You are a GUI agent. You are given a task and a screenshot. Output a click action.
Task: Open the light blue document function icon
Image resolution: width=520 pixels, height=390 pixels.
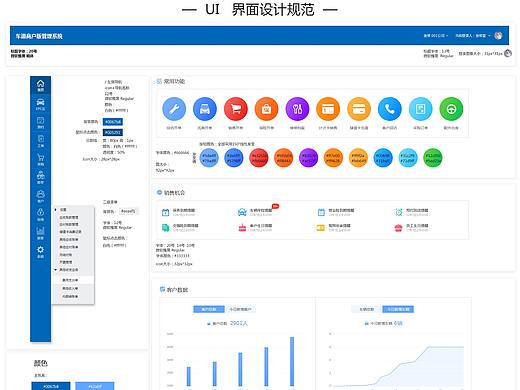point(420,109)
